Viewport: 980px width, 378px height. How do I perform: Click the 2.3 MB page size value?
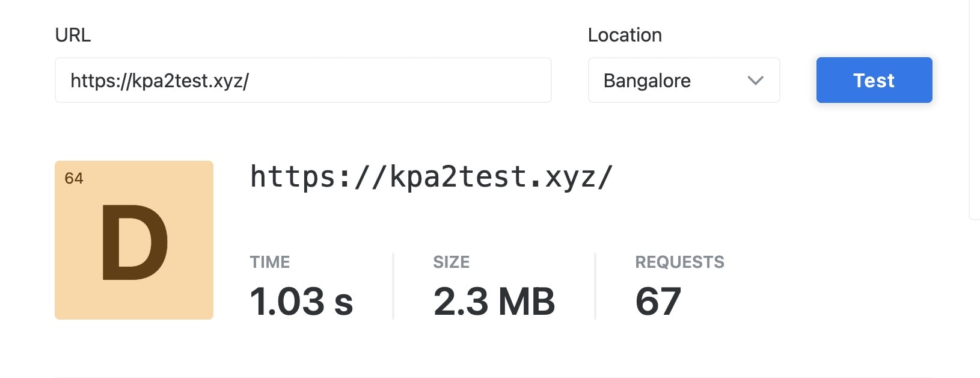[494, 301]
